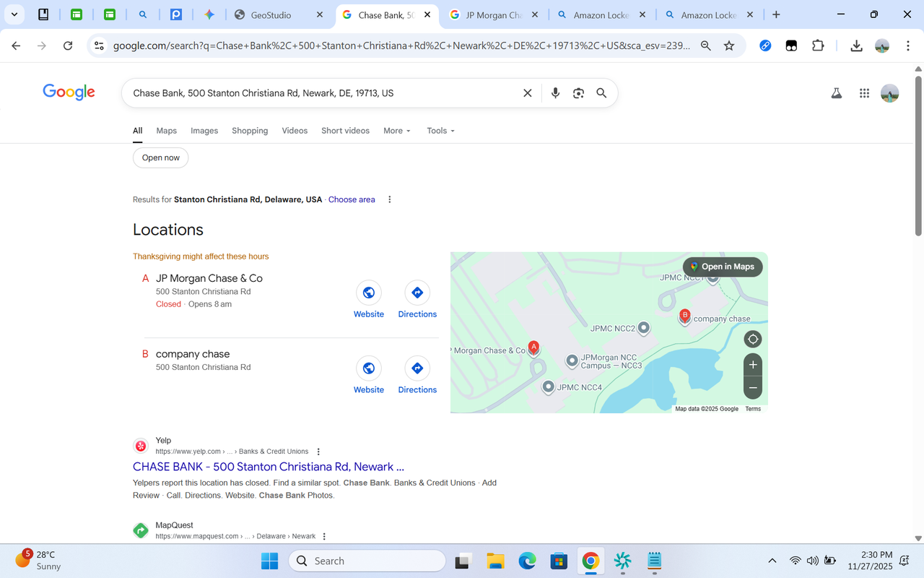Open File Explorer from taskbar
The width and height of the screenshot is (924, 578).
(494, 561)
